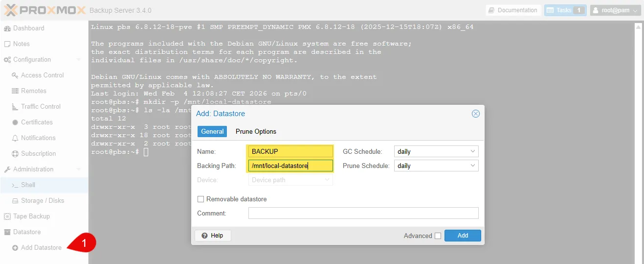
Task: Select the General tab
Action: 212,132
